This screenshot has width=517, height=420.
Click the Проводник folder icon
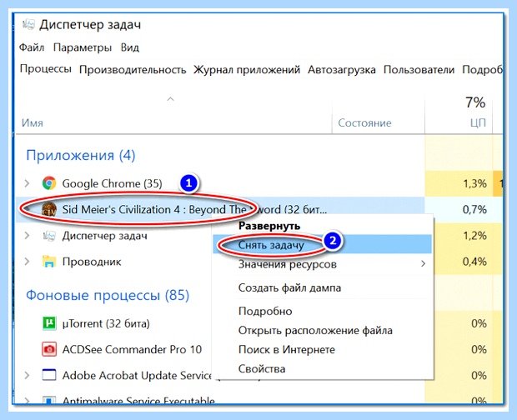[x=49, y=262]
